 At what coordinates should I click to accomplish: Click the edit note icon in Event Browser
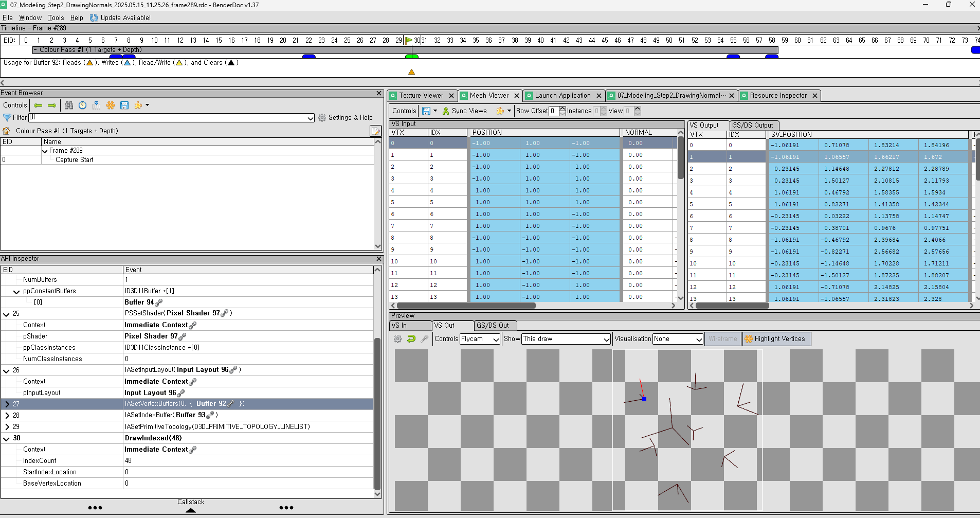[375, 131]
